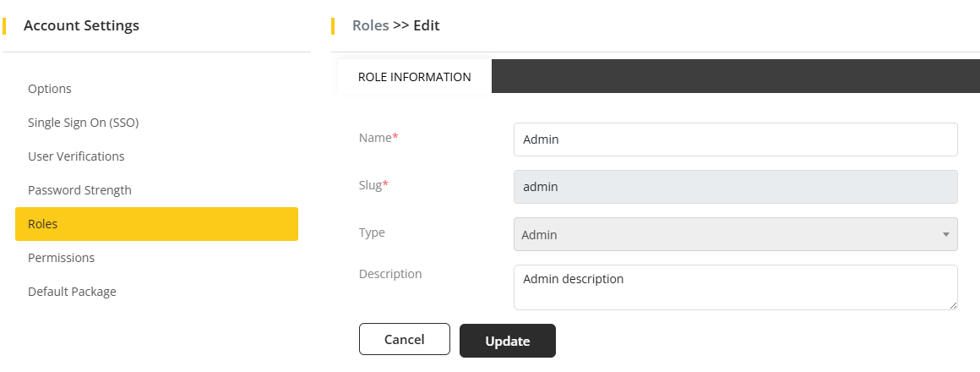980x372 pixels.
Task: Click the Name field label
Action: pos(378,138)
